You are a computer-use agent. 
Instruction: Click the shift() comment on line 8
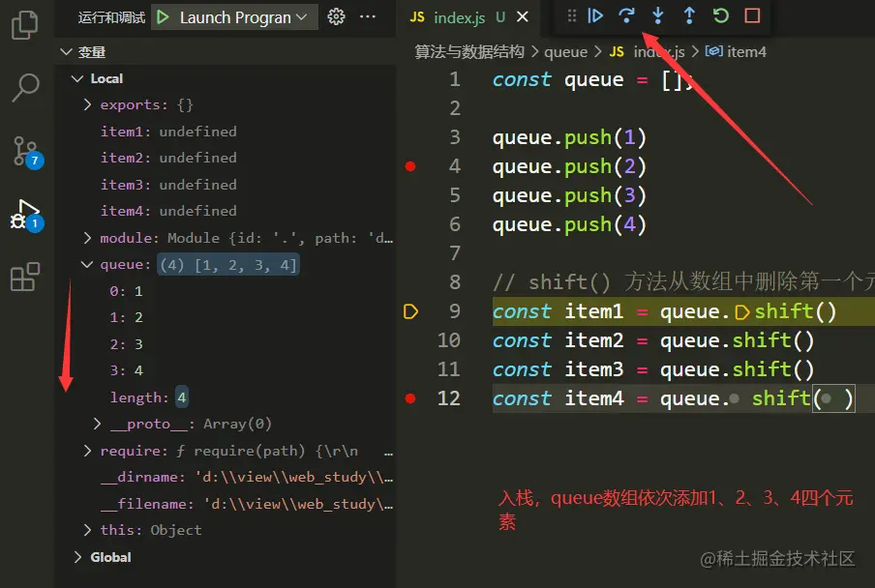coord(683,282)
